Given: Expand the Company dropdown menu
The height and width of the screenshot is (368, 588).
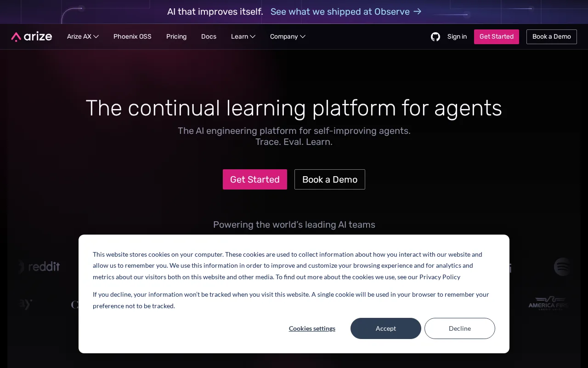Looking at the screenshot, I should click(x=288, y=37).
